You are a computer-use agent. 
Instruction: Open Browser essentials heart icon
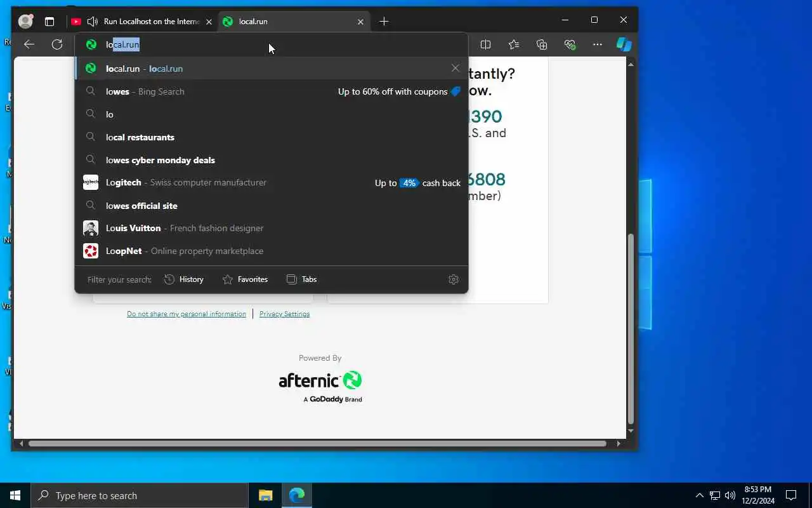[570, 44]
